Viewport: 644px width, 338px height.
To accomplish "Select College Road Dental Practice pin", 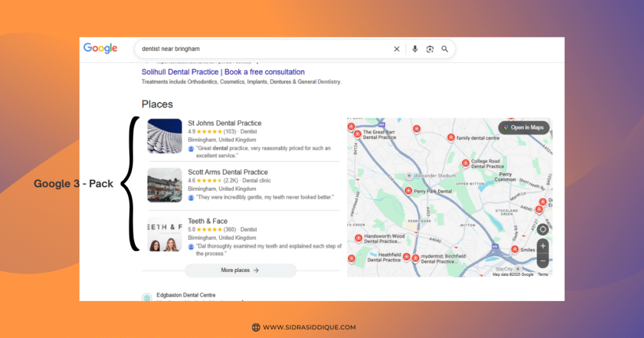I will [465, 163].
